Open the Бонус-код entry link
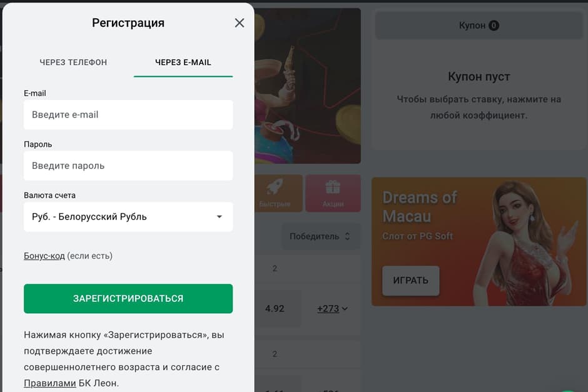The image size is (588, 392). coord(45,256)
